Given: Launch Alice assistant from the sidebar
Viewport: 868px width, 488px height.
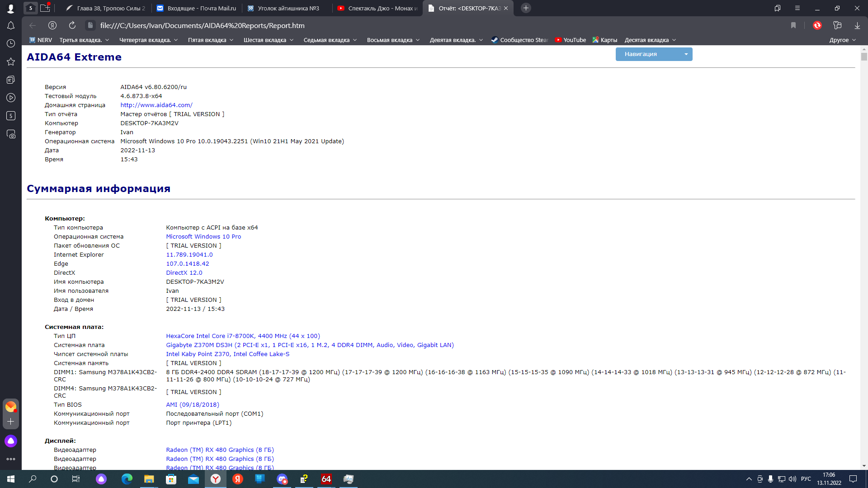Looking at the screenshot, I should 11,441.
